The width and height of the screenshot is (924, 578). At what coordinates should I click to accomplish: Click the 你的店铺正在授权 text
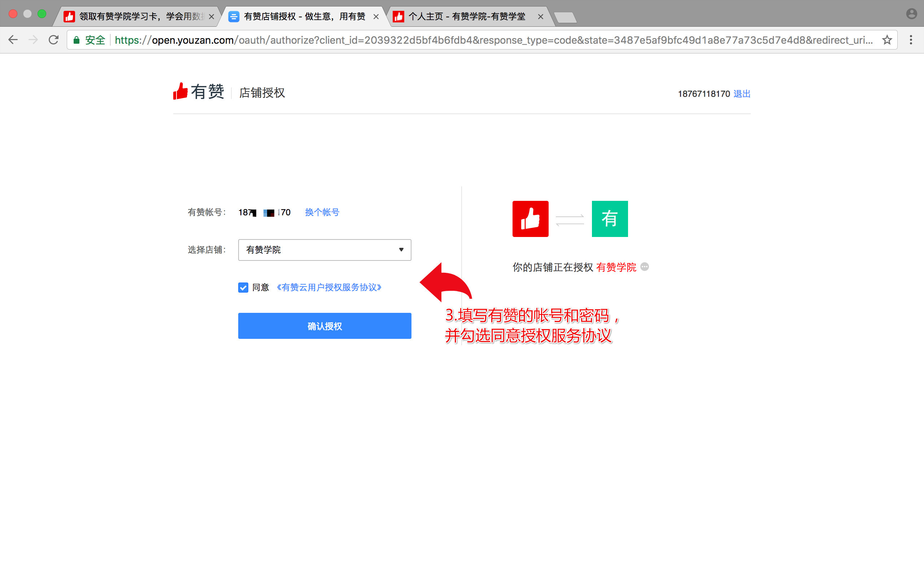point(553,267)
